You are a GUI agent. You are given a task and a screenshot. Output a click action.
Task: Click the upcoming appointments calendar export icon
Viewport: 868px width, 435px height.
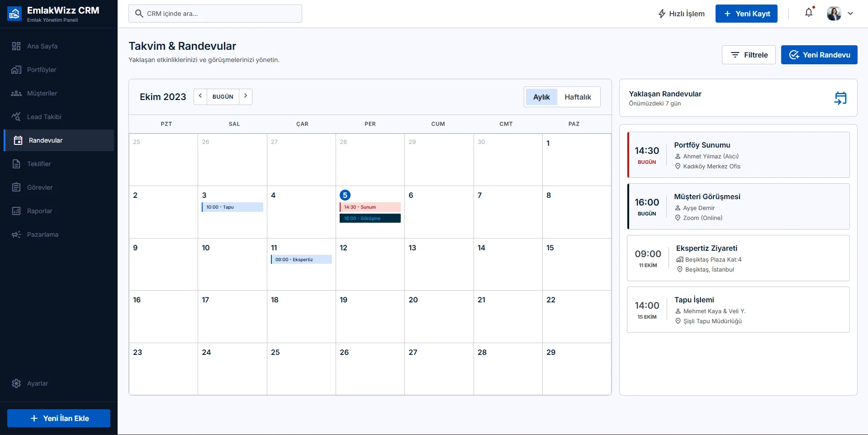coord(840,98)
